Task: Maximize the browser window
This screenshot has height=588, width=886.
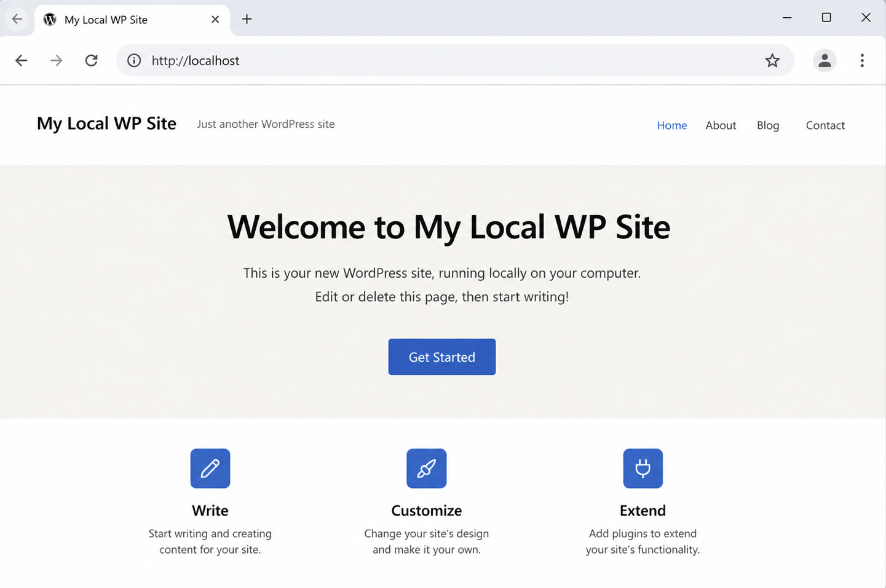Action: coord(826,18)
